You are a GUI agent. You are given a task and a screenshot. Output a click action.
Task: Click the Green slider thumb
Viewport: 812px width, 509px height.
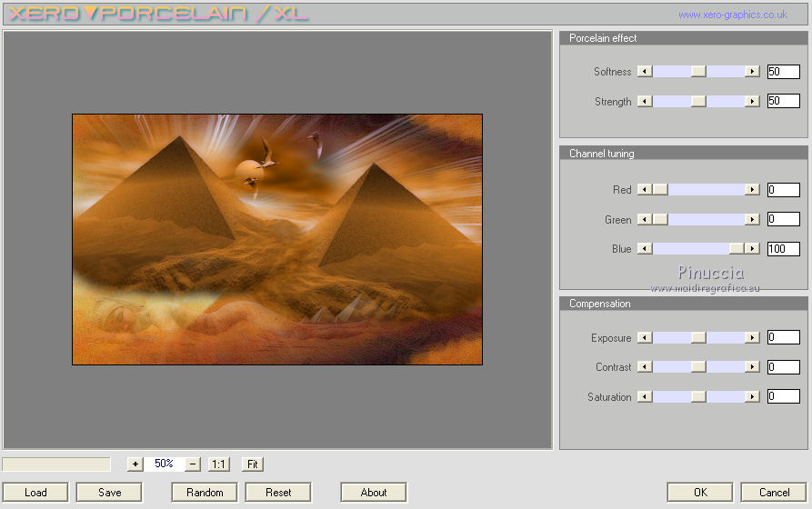[x=660, y=219]
